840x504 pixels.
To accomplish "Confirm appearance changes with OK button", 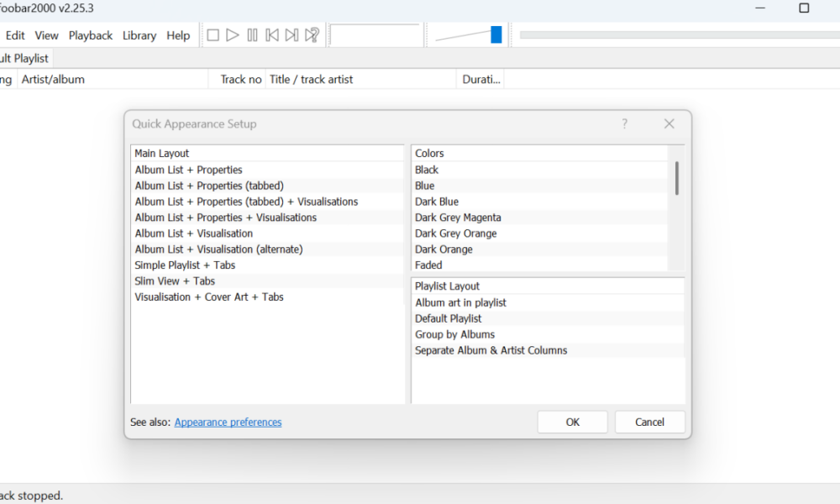I will [572, 422].
